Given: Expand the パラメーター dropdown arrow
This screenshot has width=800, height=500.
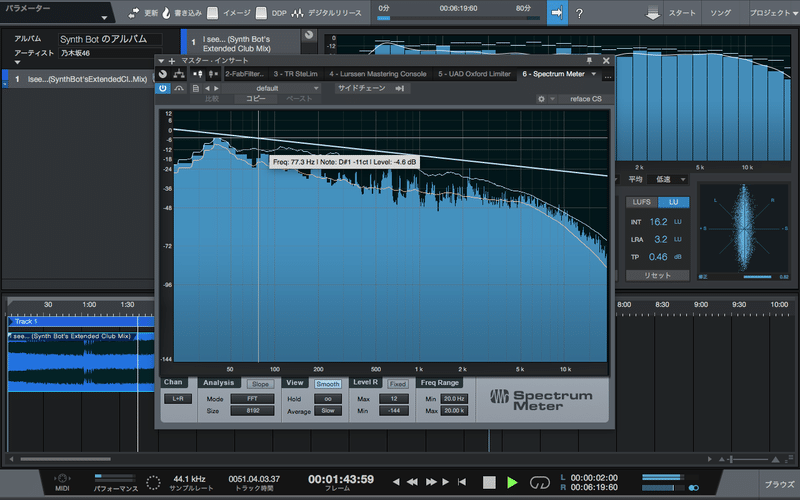Looking at the screenshot, I should click(x=104, y=18).
